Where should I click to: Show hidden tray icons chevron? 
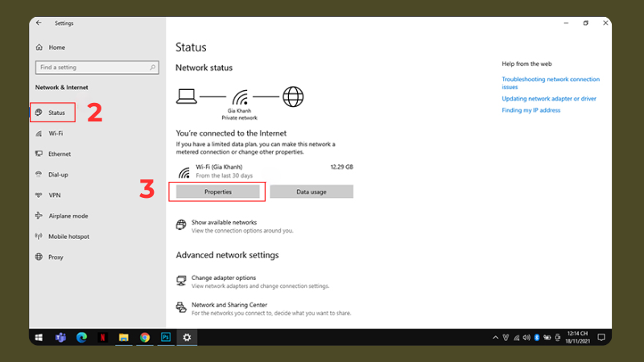495,338
